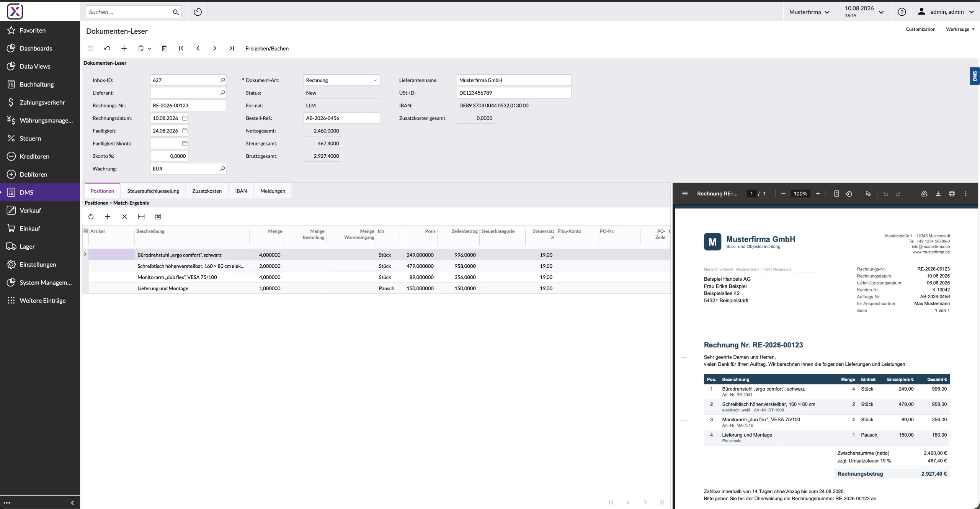Open the IBAN tab
The height and width of the screenshot is (509, 980).
tap(241, 191)
